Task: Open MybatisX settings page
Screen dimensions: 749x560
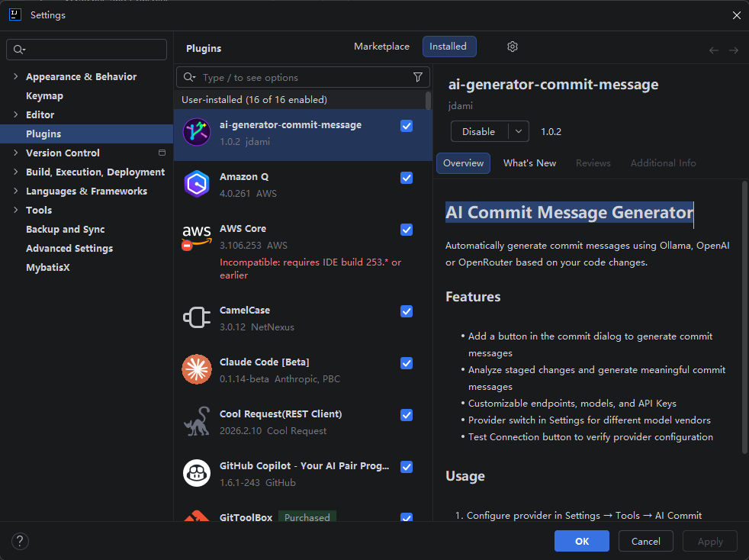Action: (x=48, y=267)
